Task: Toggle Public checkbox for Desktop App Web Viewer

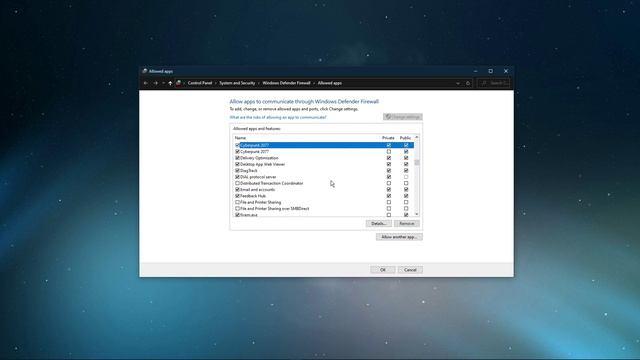Action: (406, 164)
